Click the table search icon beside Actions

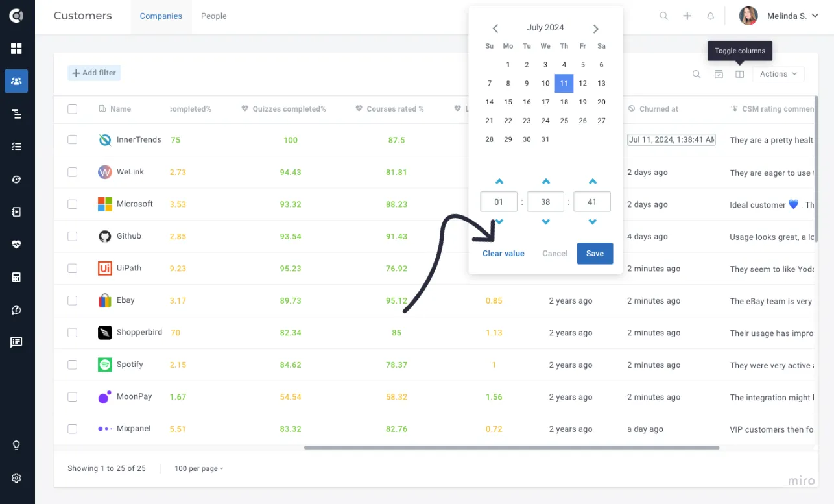pos(697,74)
